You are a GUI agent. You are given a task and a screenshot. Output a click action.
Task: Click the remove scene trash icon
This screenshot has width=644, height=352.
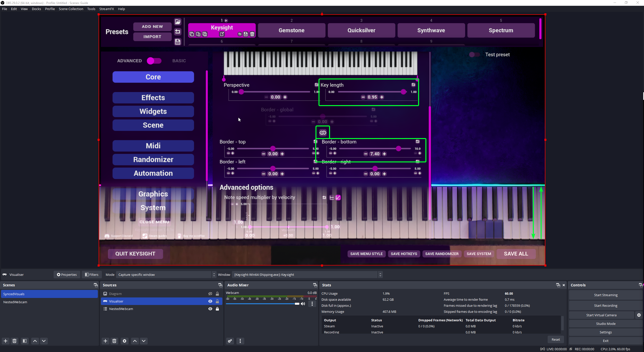pyautogui.click(x=15, y=341)
